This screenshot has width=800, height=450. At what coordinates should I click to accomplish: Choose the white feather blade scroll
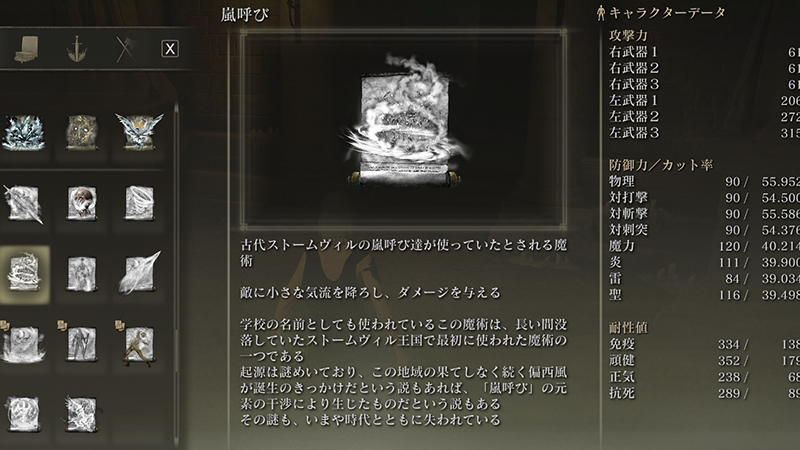coord(139,273)
